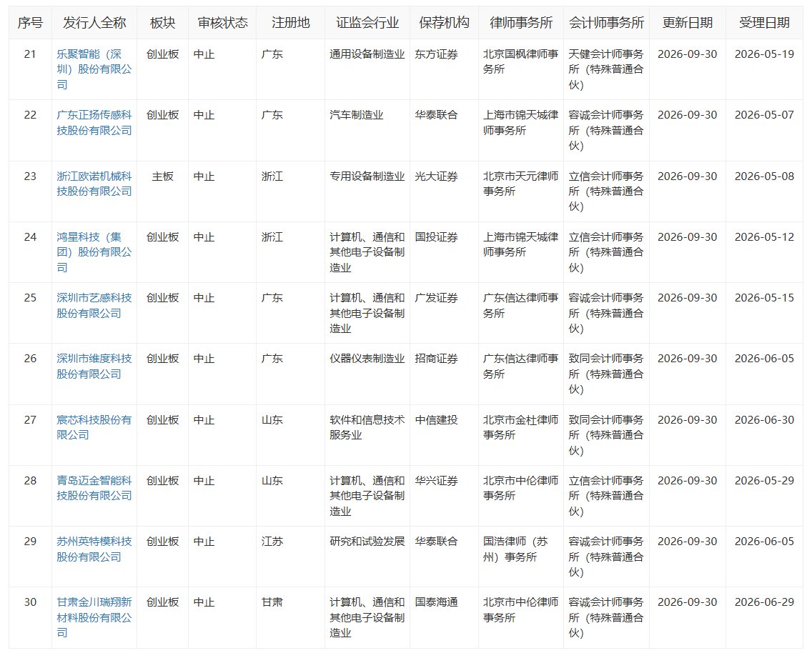The width and height of the screenshot is (812, 653).
Task: Open the 甘肃金川瑞翔新材料股份有限公司 link
Action: pyautogui.click(x=94, y=617)
